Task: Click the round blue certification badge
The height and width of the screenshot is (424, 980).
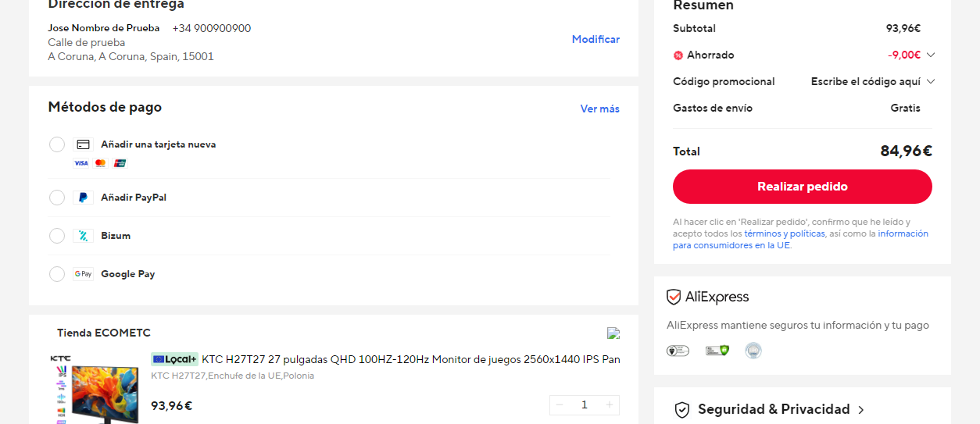Action: (x=753, y=351)
